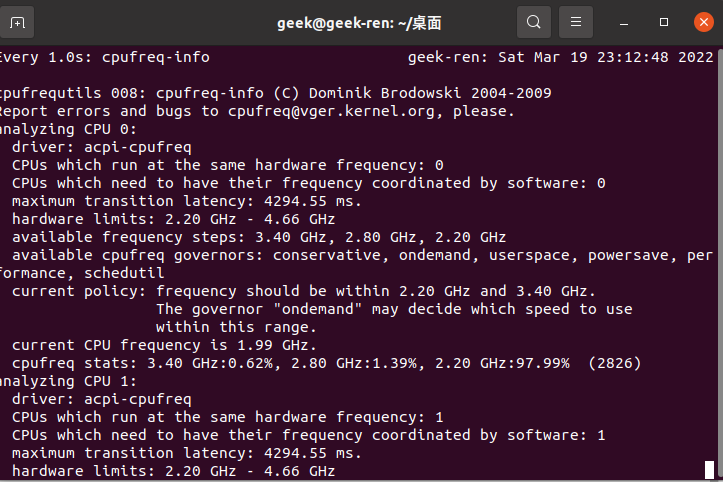
Task: Minimize the terminal window
Action: 623,22
